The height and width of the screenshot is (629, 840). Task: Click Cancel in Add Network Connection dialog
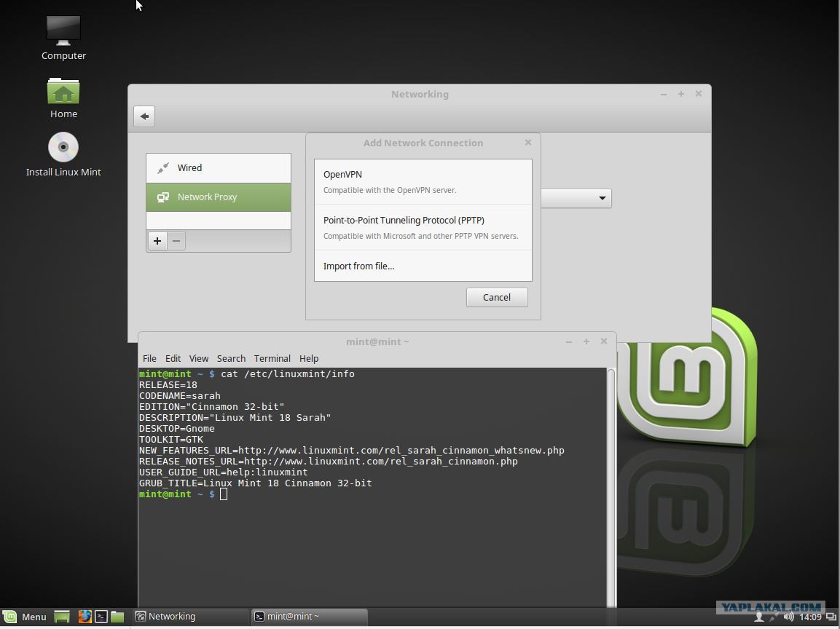pos(497,297)
